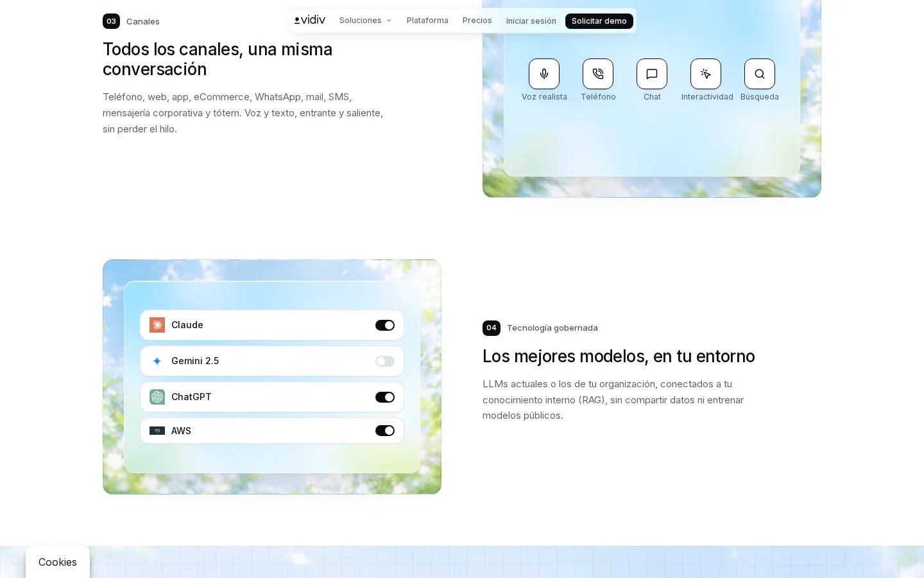Select the Interactividad cursor icon
924x578 pixels.
point(706,74)
